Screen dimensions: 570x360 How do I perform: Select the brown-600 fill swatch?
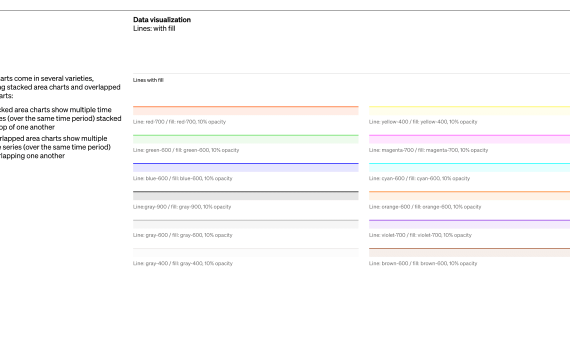469,252
